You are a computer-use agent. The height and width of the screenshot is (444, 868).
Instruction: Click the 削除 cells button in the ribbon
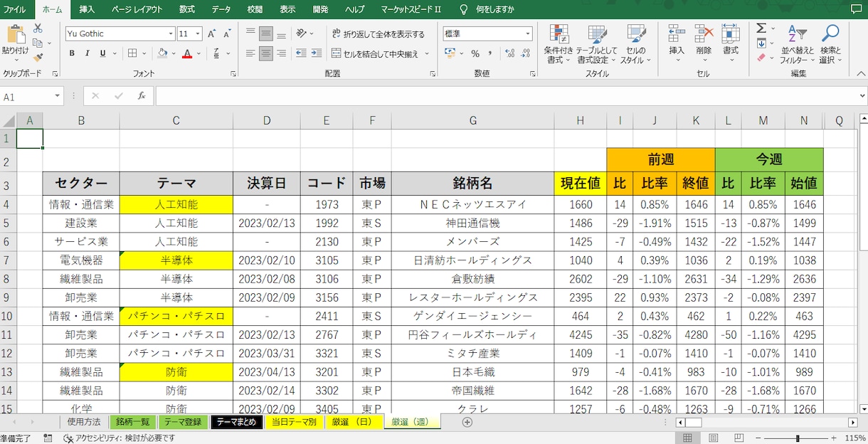[704, 43]
